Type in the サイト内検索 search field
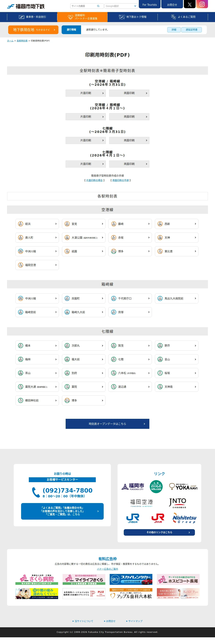215x644 pixels. (83, 6)
